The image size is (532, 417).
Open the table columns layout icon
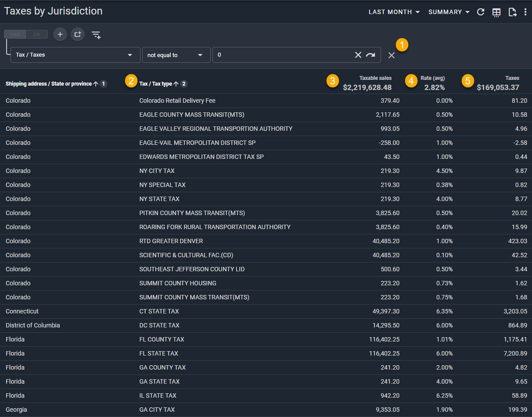tap(496, 12)
